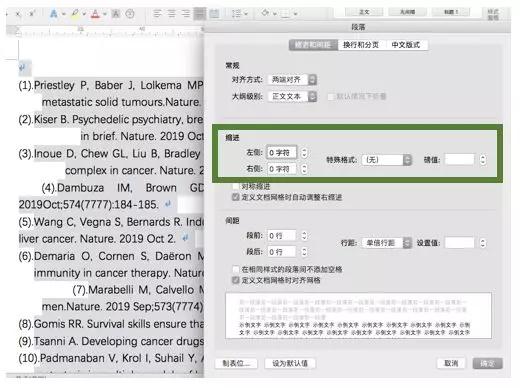Apply 标题 1 style from gallery

coord(451,12)
